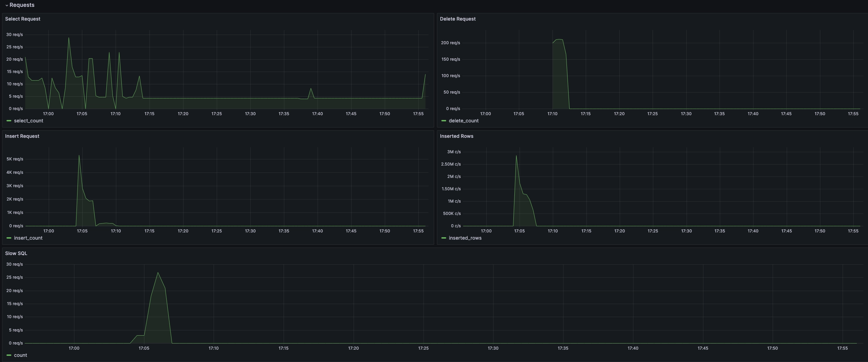Open the Delete Request panel title menu
The image size is (868, 362).
(x=457, y=19)
